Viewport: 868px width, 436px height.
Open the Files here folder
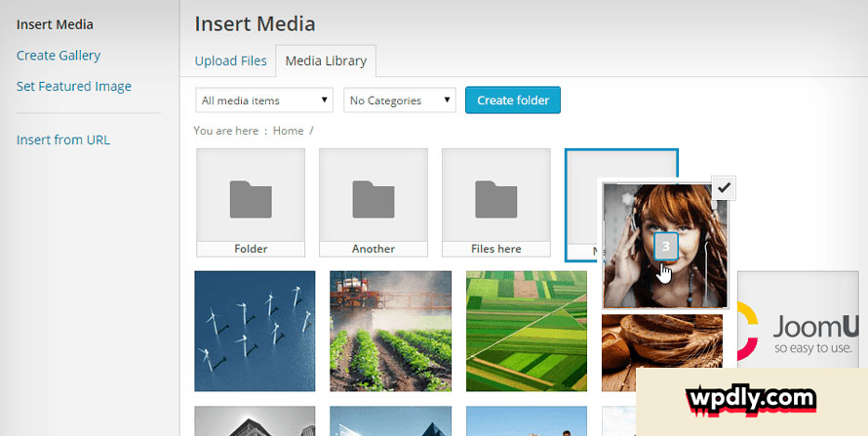496,203
